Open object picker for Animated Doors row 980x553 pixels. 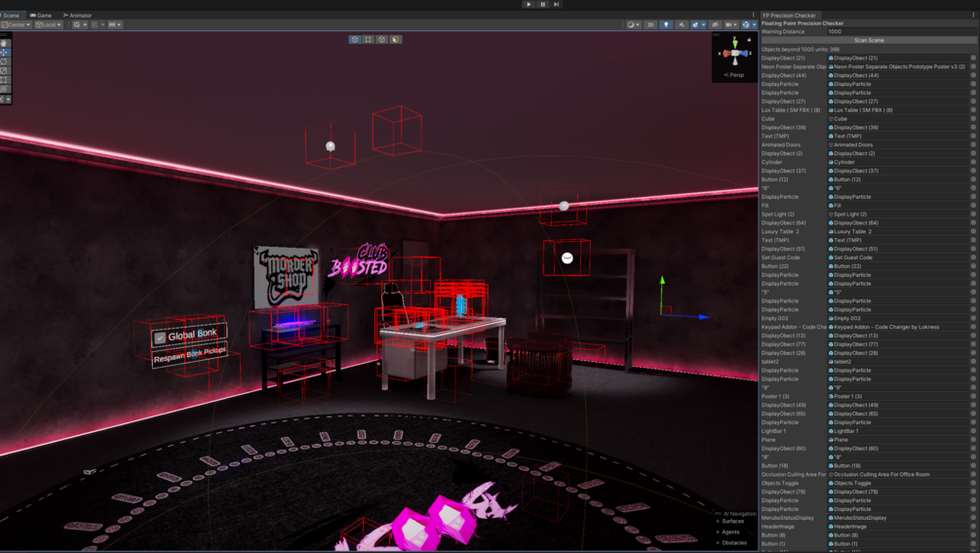[x=973, y=145]
